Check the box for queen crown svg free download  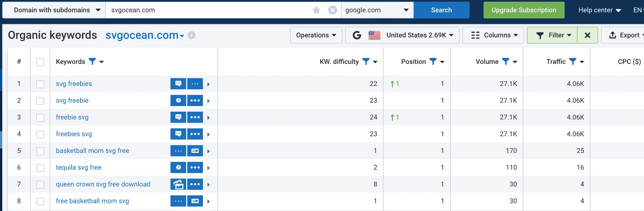[x=40, y=184]
